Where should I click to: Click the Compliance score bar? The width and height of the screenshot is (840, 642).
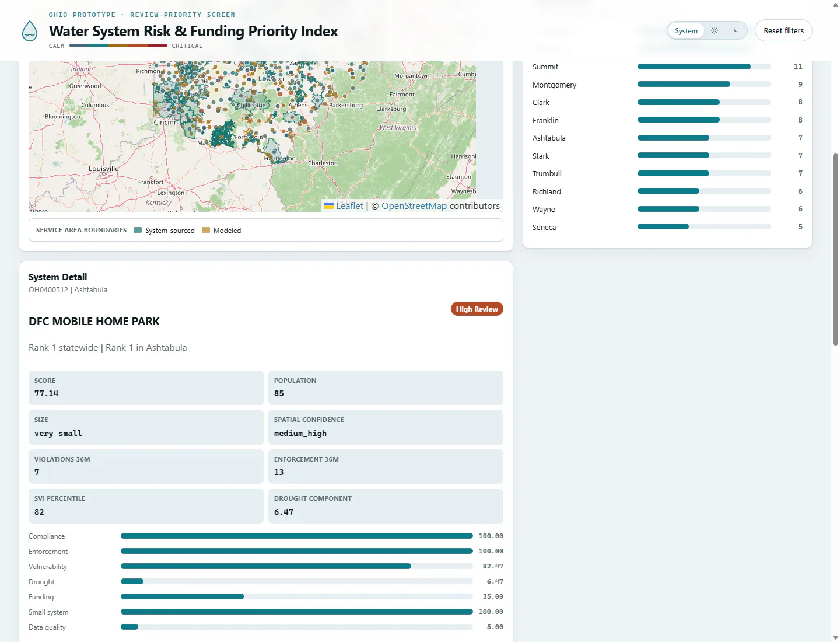[296, 536]
